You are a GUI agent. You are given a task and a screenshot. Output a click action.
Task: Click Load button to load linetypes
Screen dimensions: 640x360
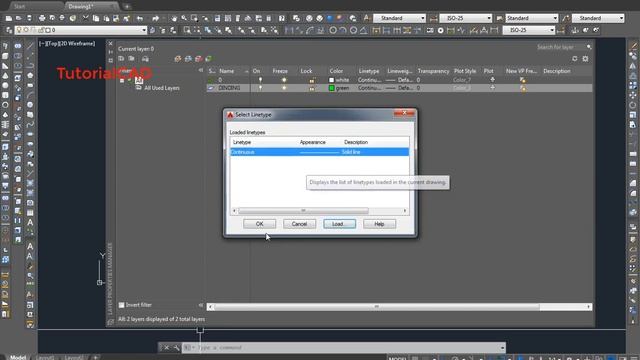click(x=339, y=224)
